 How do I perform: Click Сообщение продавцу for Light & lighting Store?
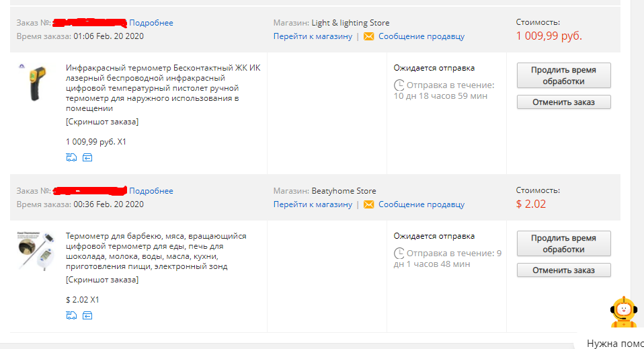pos(421,36)
